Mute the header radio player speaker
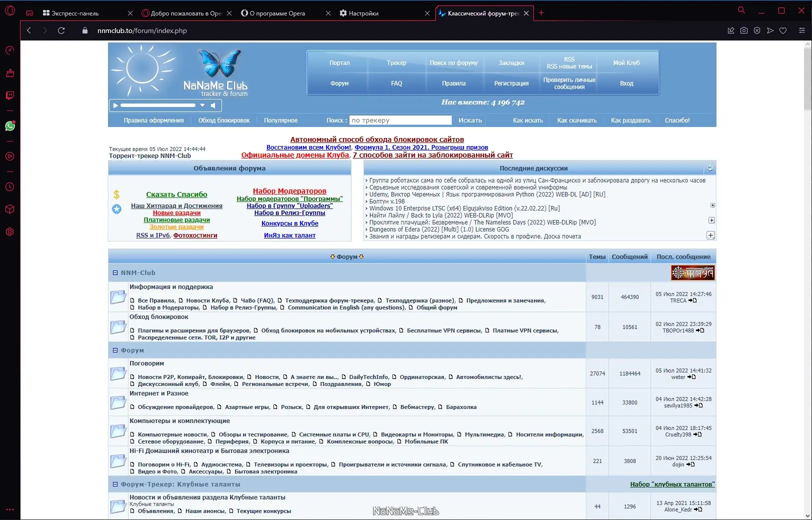Image resolution: width=812 pixels, height=520 pixels. point(213,105)
